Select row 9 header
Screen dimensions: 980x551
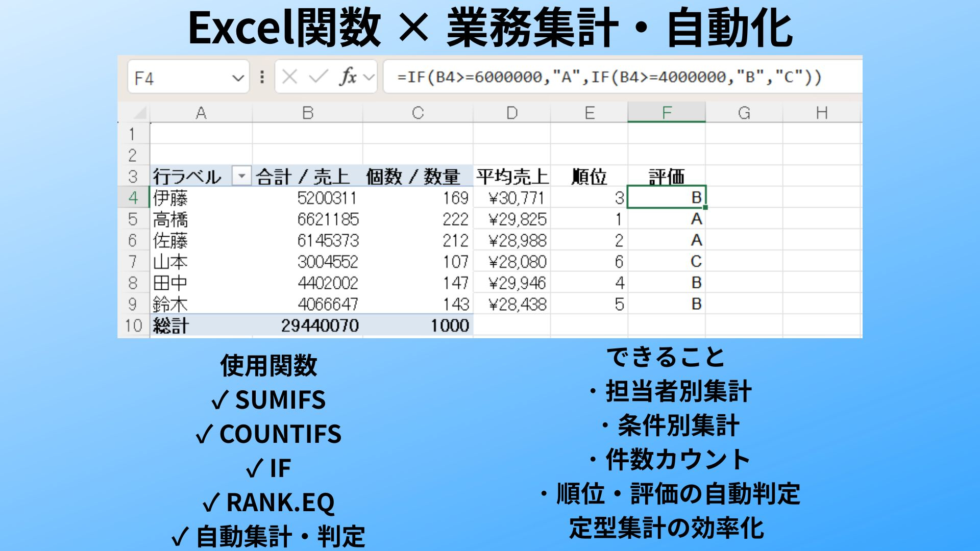[133, 304]
